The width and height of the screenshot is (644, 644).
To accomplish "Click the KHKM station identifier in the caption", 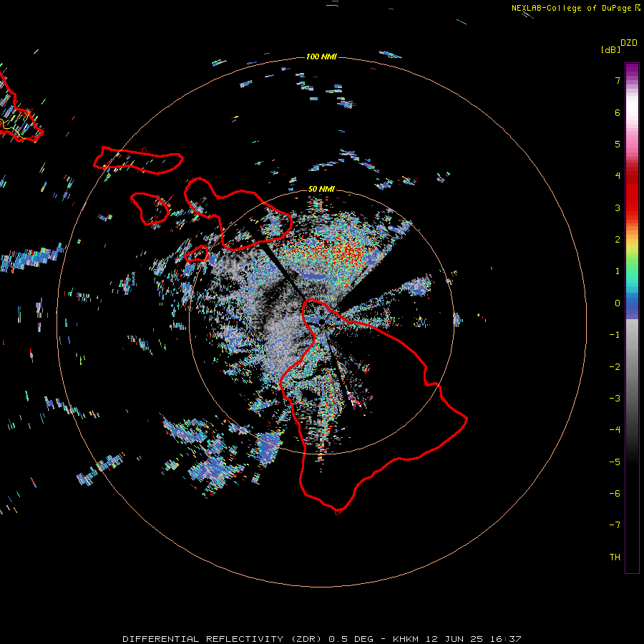I will tap(406, 639).
